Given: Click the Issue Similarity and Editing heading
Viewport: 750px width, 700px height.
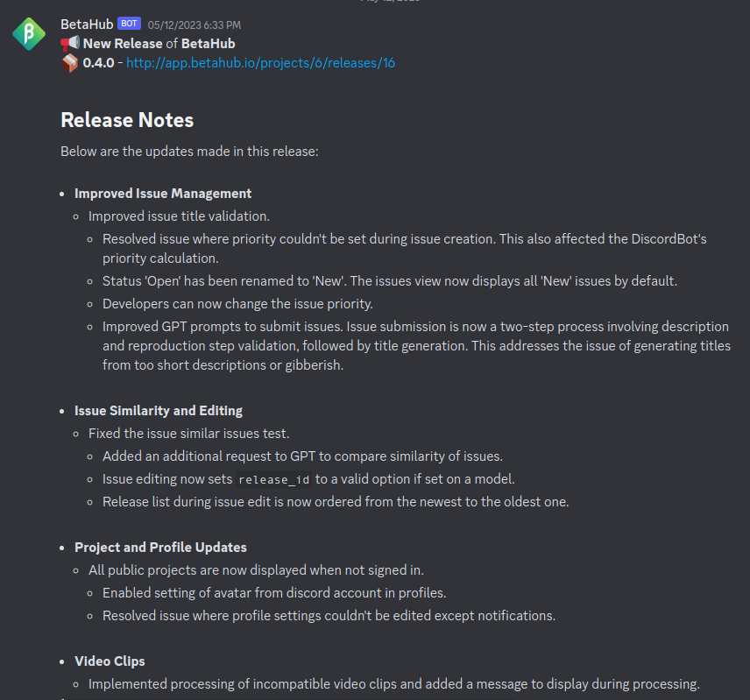Looking at the screenshot, I should pos(159,411).
